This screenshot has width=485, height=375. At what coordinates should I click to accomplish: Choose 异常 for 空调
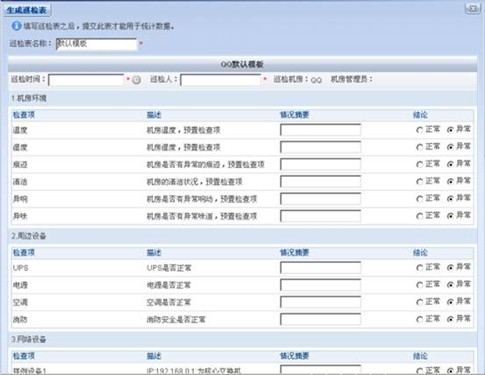(450, 302)
